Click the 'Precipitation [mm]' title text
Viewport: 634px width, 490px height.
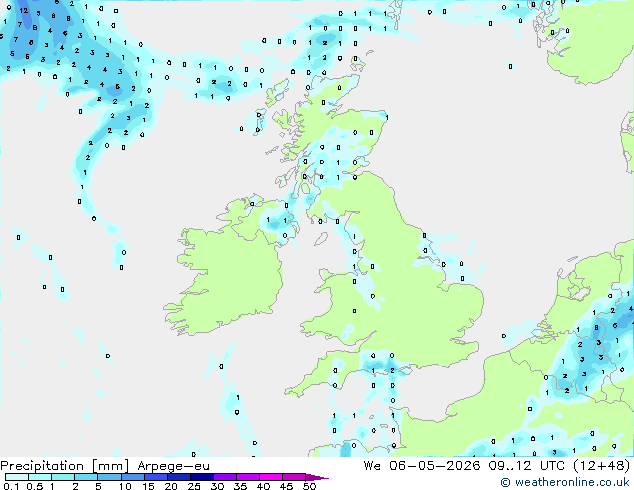(65, 466)
